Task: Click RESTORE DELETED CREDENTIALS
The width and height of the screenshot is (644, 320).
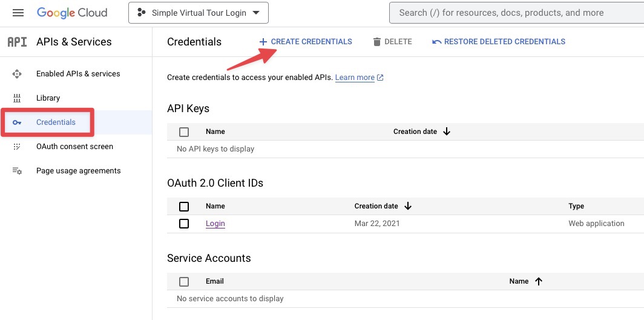Action: pyautogui.click(x=505, y=42)
